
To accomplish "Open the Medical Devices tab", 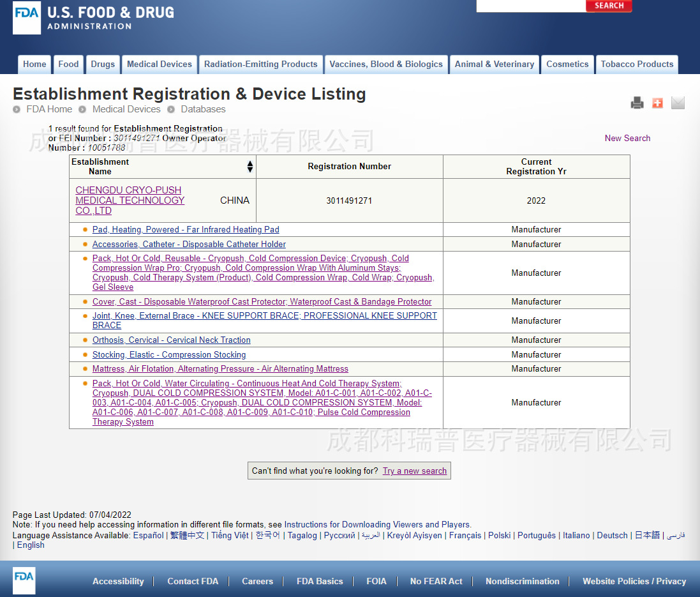I will tap(160, 64).
